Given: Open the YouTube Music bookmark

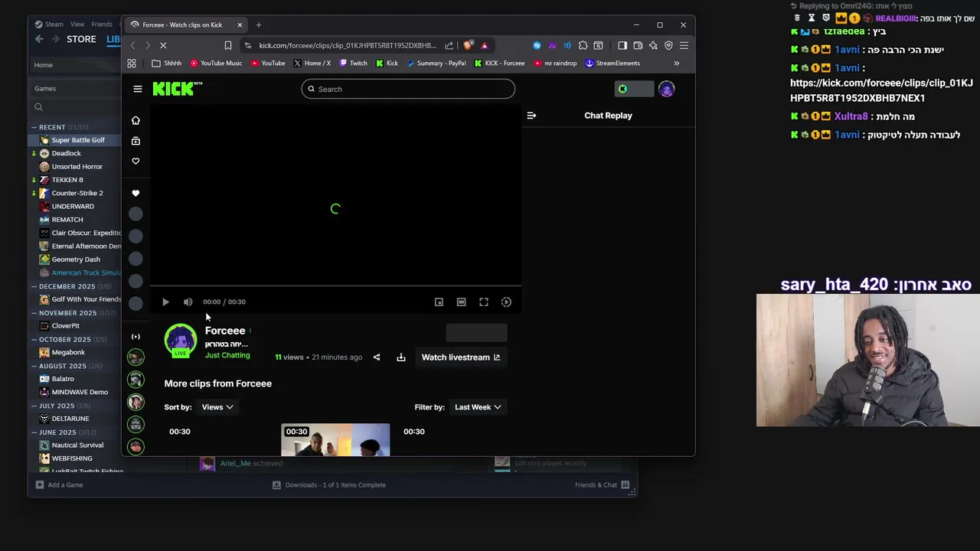Looking at the screenshot, I should (216, 64).
